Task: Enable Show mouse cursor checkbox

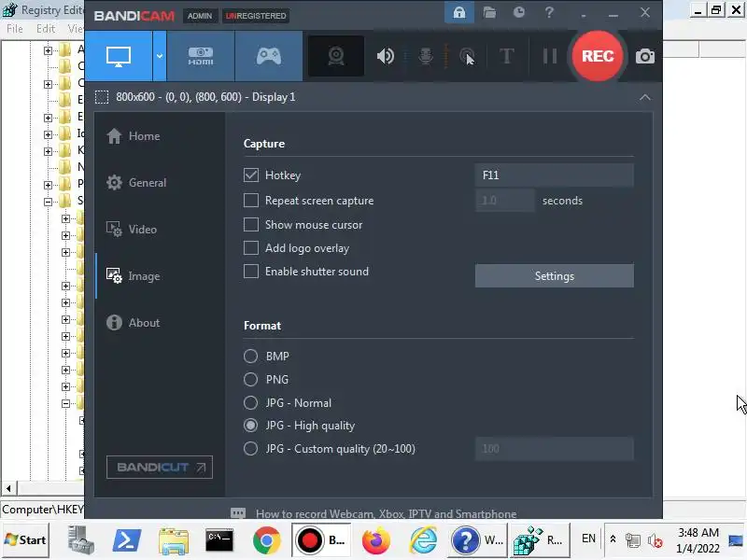Action: coord(251,225)
